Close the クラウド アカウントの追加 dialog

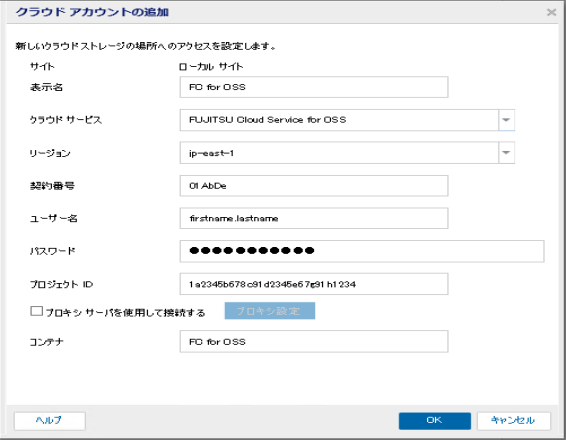551,13
